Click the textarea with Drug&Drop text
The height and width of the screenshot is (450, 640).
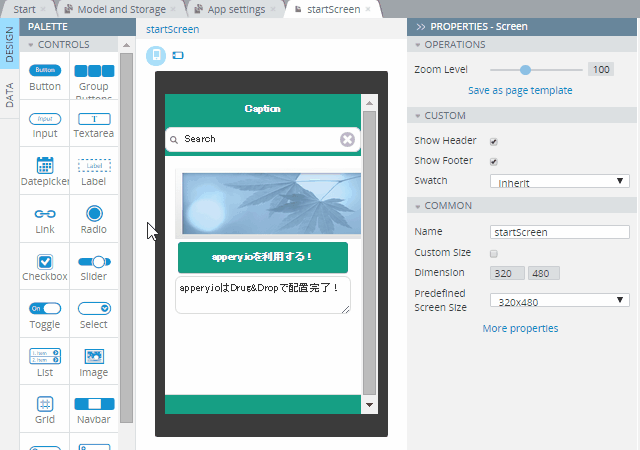(263, 295)
